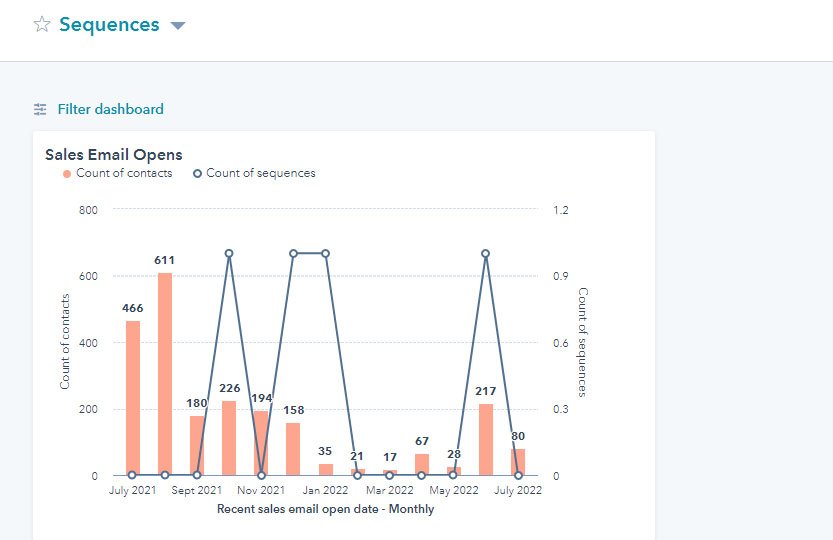Viewport: 833px width, 540px height.
Task: Favorite the Sequences dashboard with the star icon
Action: click(42, 25)
